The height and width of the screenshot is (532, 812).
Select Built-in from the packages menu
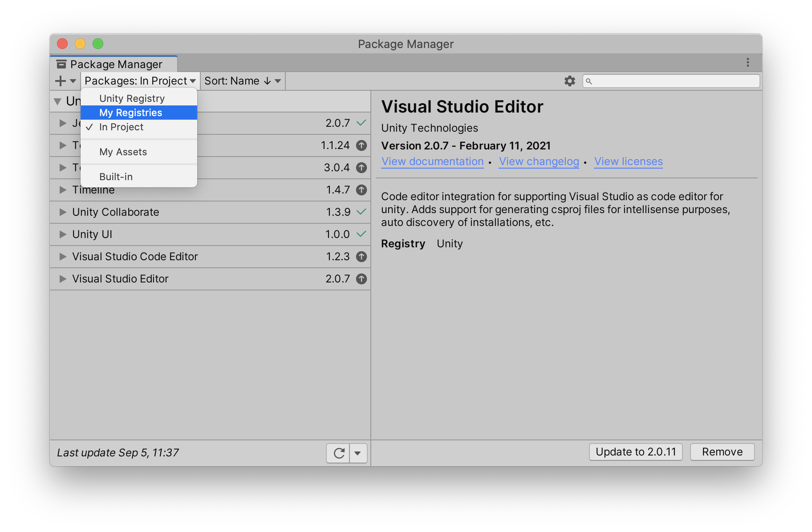coord(116,177)
